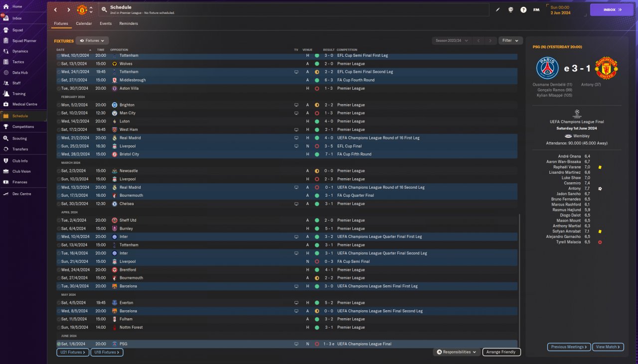Open the Season 2023/24 dropdown
This screenshot has height=364, width=638.
click(451, 41)
